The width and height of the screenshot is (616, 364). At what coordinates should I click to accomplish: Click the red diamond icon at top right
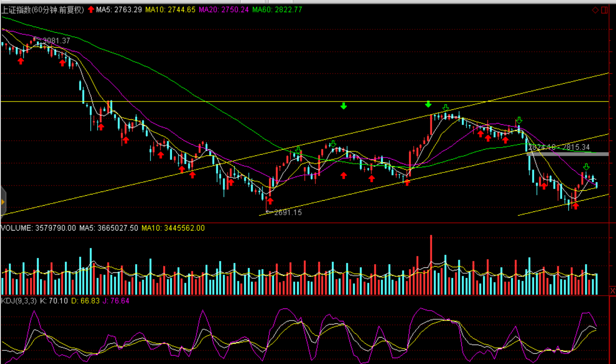(595, 10)
